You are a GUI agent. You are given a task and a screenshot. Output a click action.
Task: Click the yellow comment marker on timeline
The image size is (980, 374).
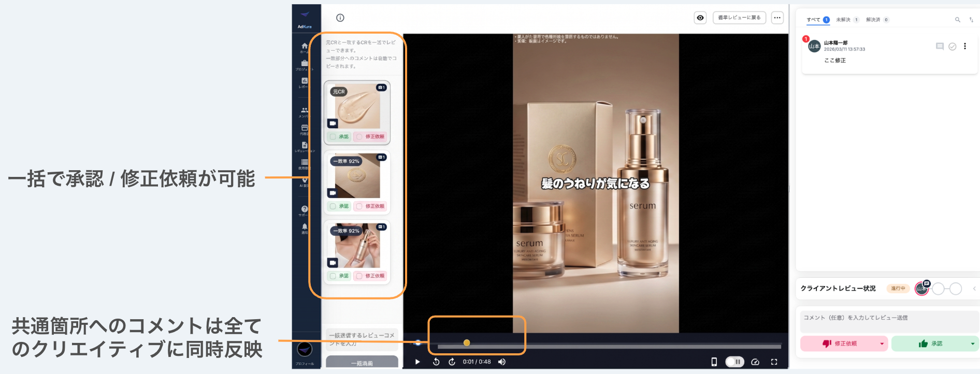467,342
